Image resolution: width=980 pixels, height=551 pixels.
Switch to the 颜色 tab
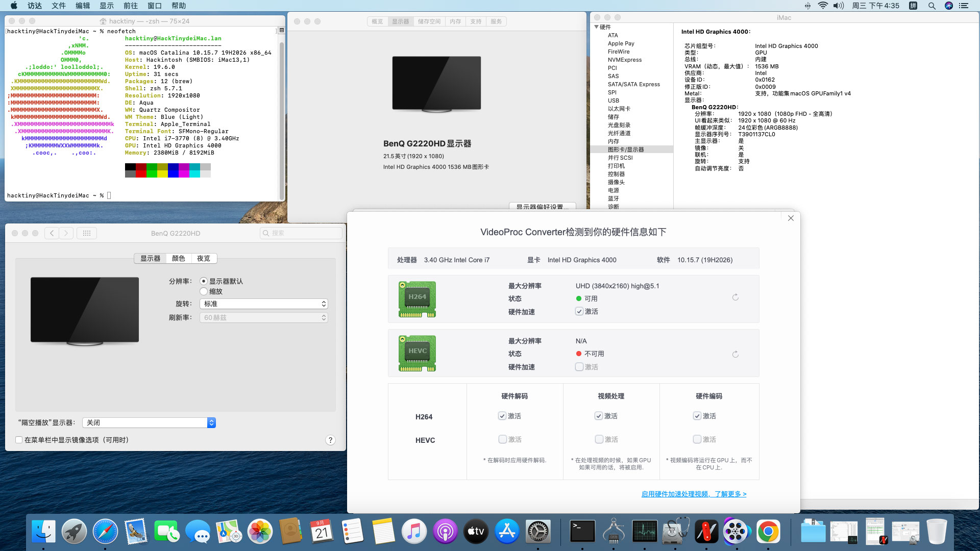(178, 259)
